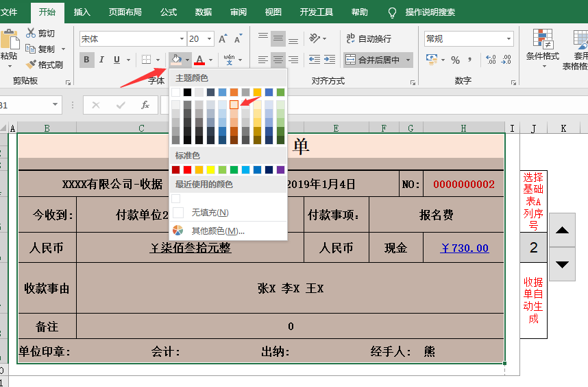
Task: Open the number format 常规 dropdown
Action: tap(509, 38)
